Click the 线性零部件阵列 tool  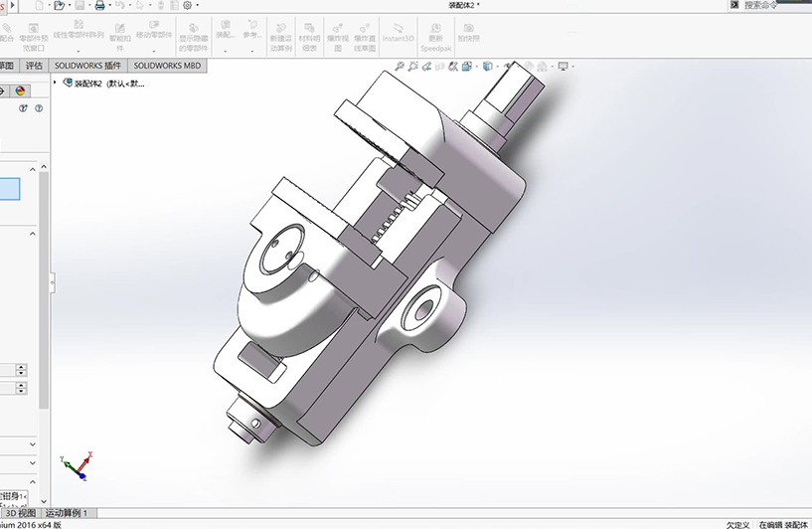[x=79, y=30]
